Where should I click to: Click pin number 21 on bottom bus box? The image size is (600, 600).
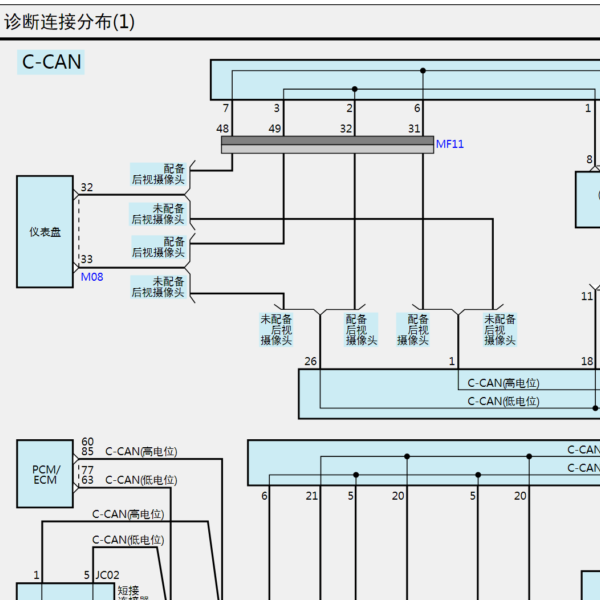312,496
